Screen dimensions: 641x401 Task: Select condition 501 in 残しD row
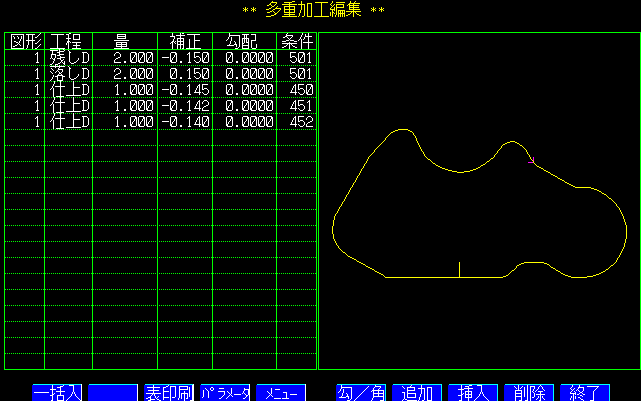[x=301, y=58]
